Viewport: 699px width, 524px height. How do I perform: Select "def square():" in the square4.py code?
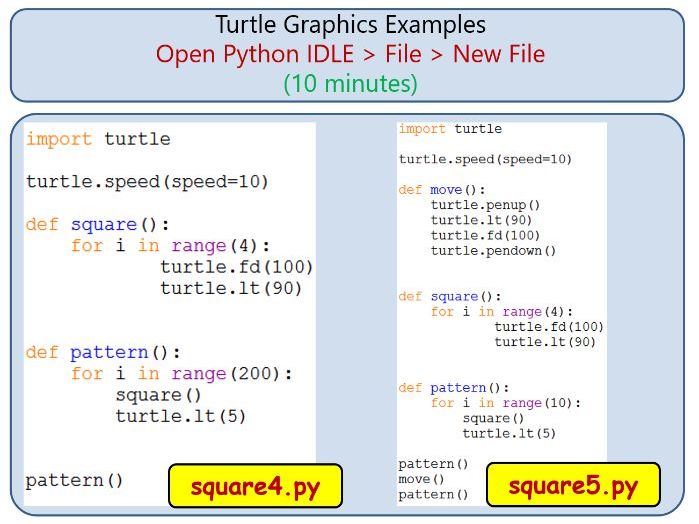pos(97,224)
